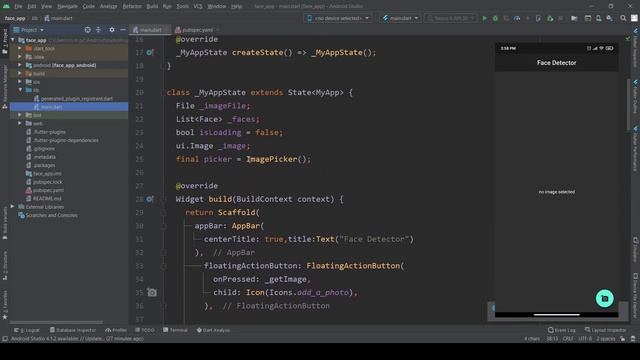This screenshot has height=360, width=640.
Task: Open Project panel settings gear
Action: [112, 30]
